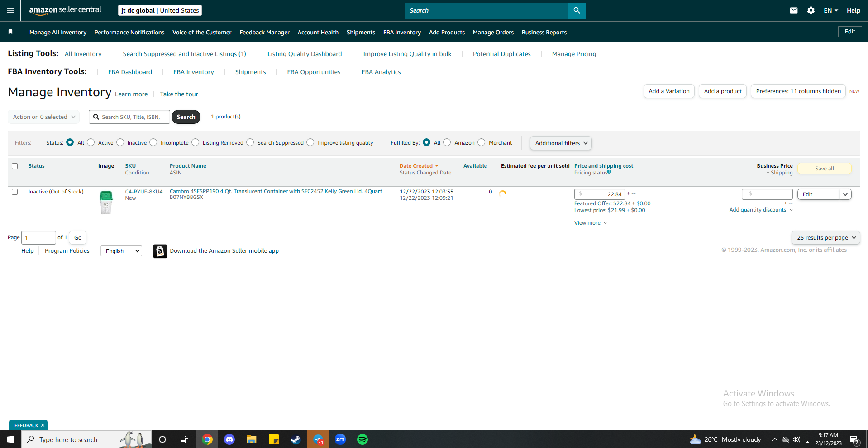Screen dimensions: 868x448
Task: Click the 22.84 price input field
Action: click(x=600, y=194)
